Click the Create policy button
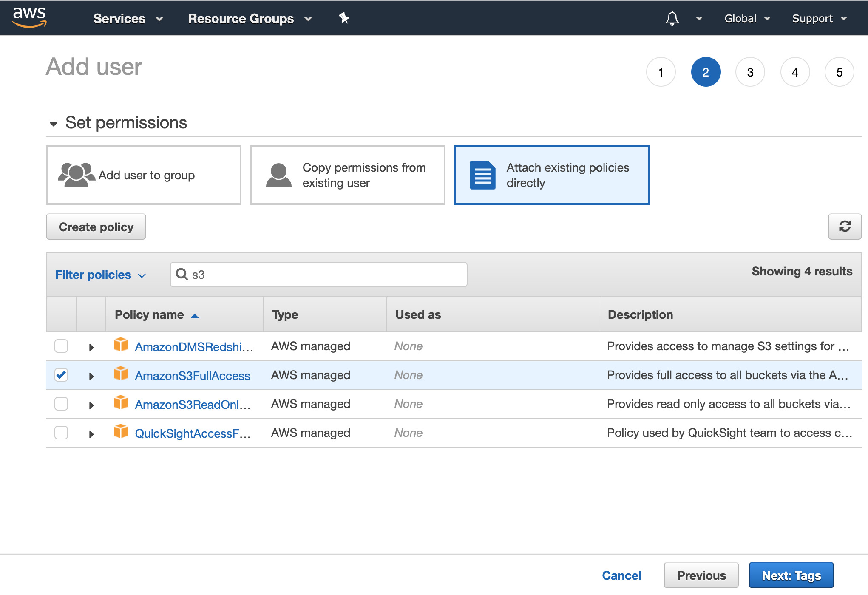 pyautogui.click(x=96, y=227)
